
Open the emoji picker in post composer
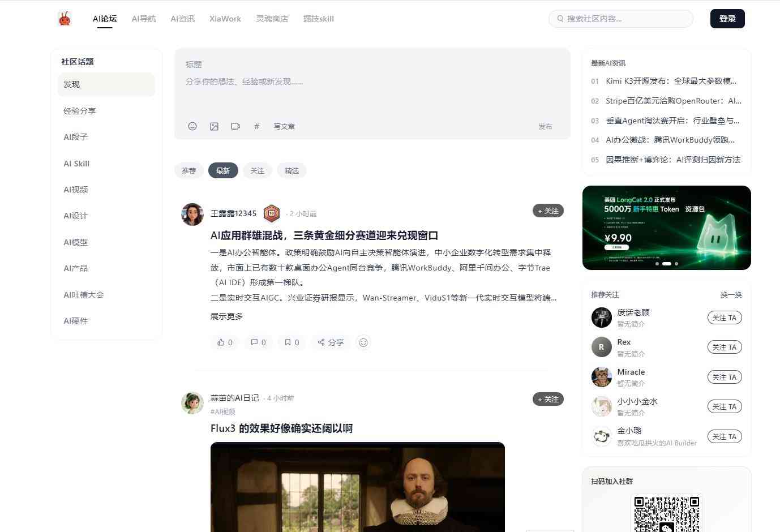click(192, 126)
